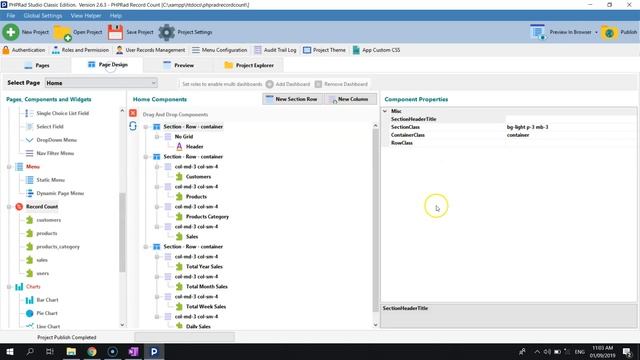Select Bar Chart widget icon
Viewport: 640px width, 360px height.
click(29, 300)
